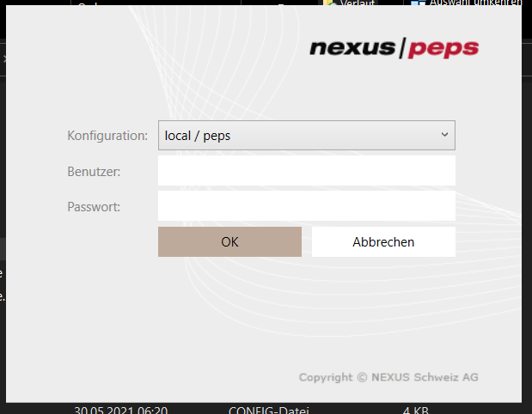Confirm login with the OK button
The width and height of the screenshot is (532, 414).
pos(229,241)
